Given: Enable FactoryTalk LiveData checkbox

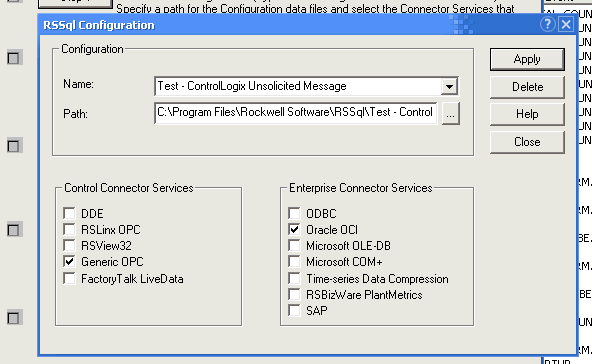Looking at the screenshot, I should point(69,279).
